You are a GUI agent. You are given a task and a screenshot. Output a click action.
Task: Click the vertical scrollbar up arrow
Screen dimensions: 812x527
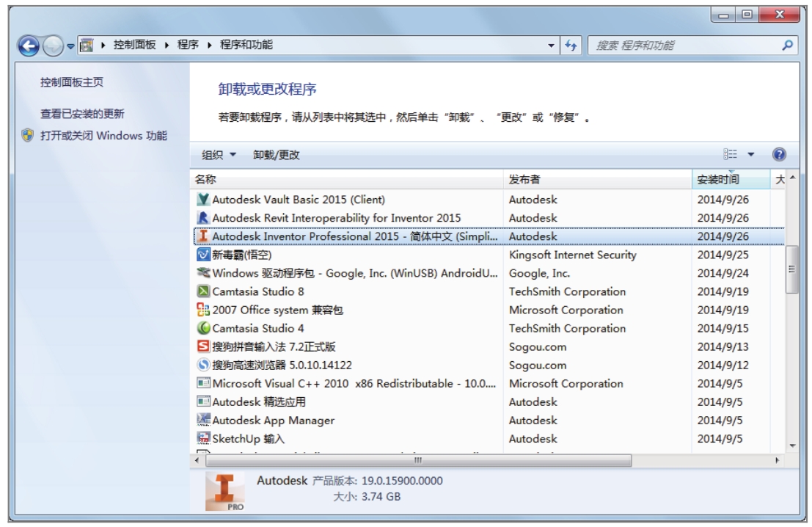[791, 178]
